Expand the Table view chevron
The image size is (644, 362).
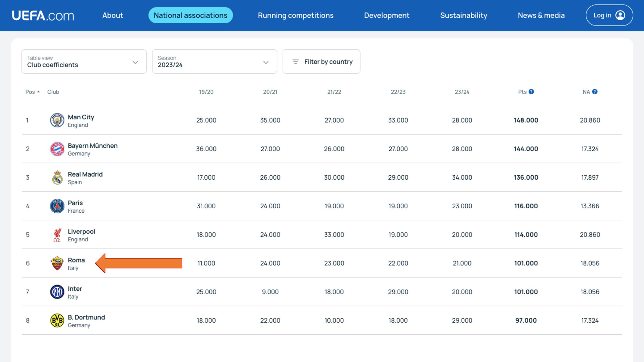[135, 62]
